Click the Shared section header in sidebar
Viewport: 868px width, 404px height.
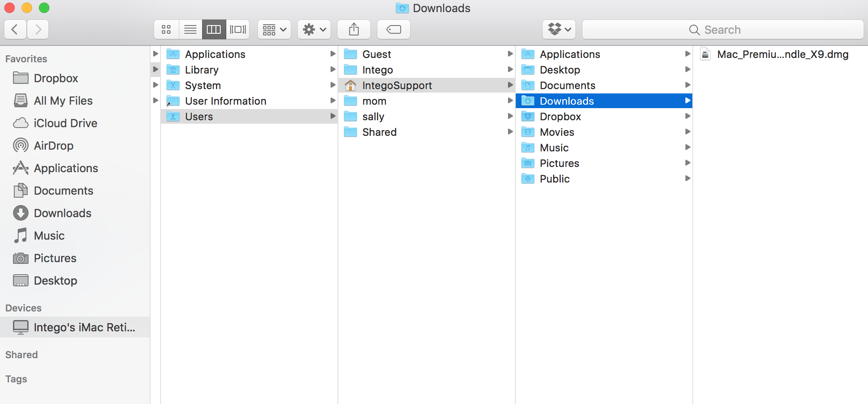[22, 355]
